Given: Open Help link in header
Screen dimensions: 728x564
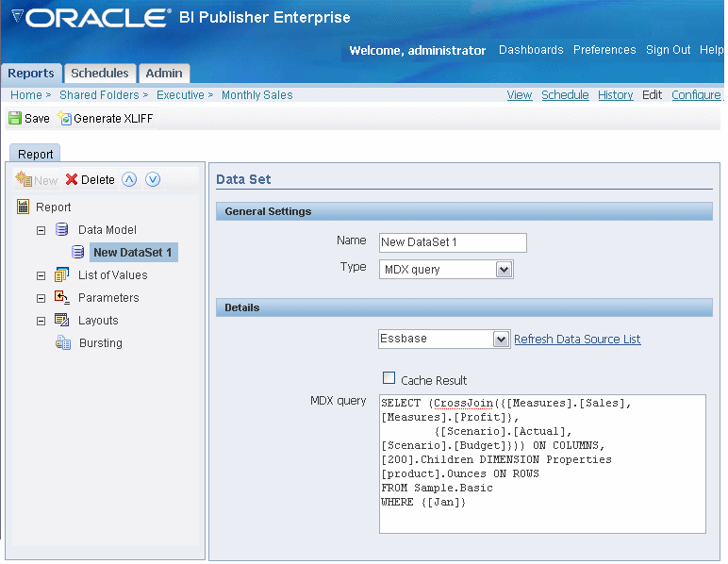Looking at the screenshot, I should (712, 50).
